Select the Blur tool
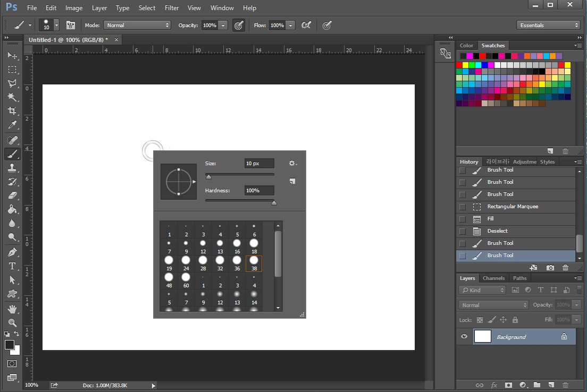The height and width of the screenshot is (392, 587). point(12,223)
